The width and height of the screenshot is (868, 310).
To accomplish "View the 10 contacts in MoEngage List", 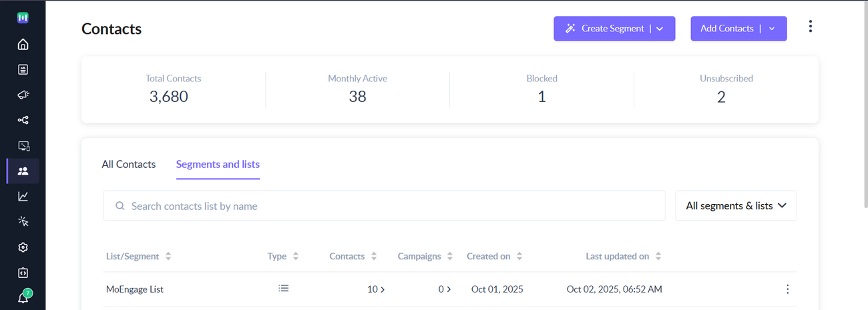I will pos(376,289).
